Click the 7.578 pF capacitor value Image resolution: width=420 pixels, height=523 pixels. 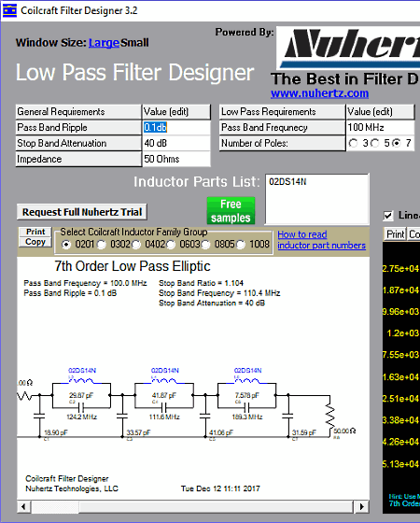(247, 395)
